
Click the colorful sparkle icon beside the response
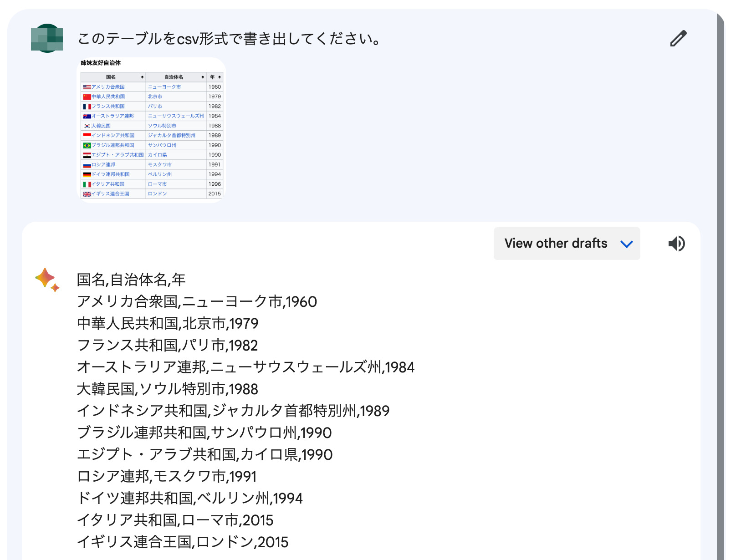[47, 280]
